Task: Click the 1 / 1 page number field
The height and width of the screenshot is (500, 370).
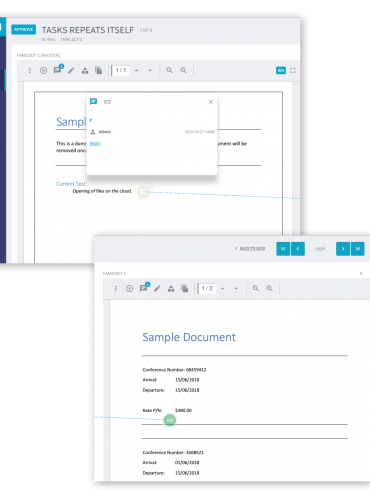Action: [x=121, y=70]
